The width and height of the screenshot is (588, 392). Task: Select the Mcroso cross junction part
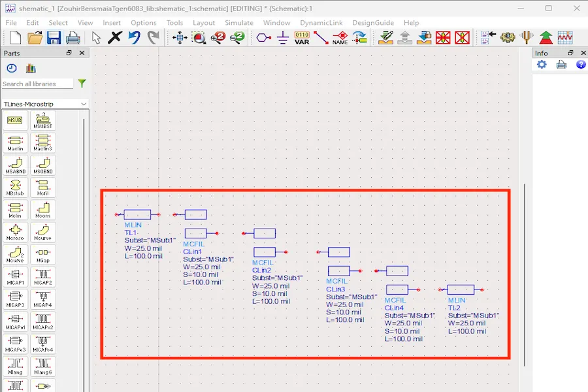coord(15,232)
